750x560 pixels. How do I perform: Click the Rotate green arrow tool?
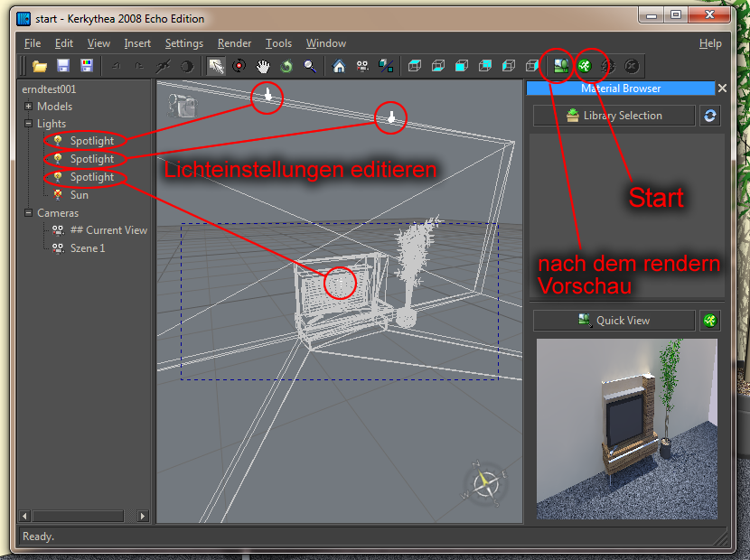pyautogui.click(x=286, y=66)
